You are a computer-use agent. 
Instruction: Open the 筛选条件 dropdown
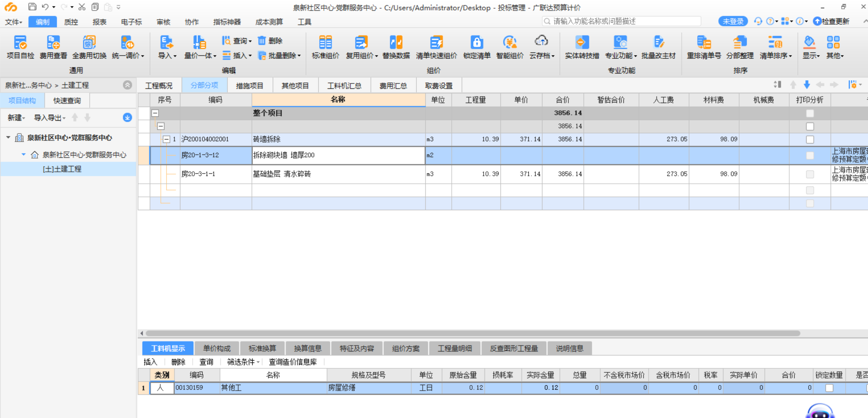point(243,362)
